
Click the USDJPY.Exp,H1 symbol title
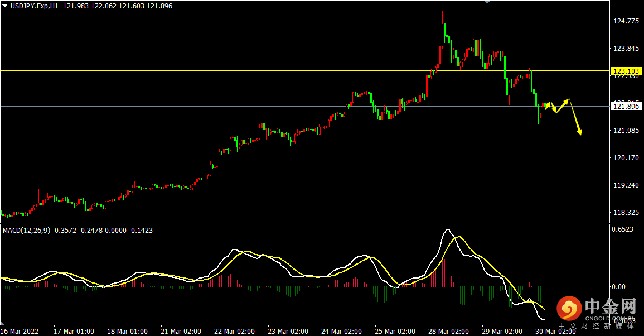tap(34, 6)
